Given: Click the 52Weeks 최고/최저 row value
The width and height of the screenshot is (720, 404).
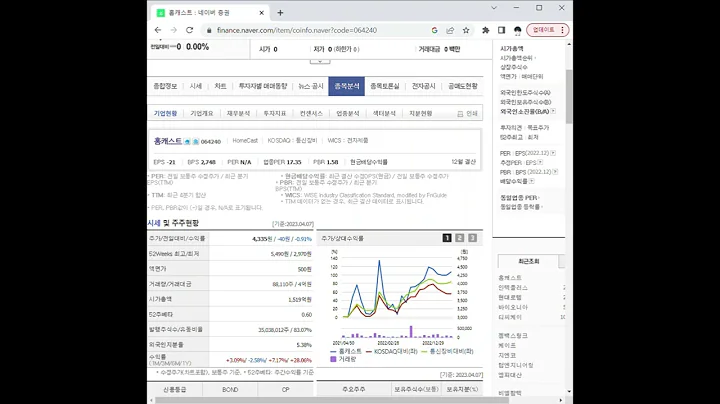Looking at the screenshot, I should pyautogui.click(x=291, y=254).
